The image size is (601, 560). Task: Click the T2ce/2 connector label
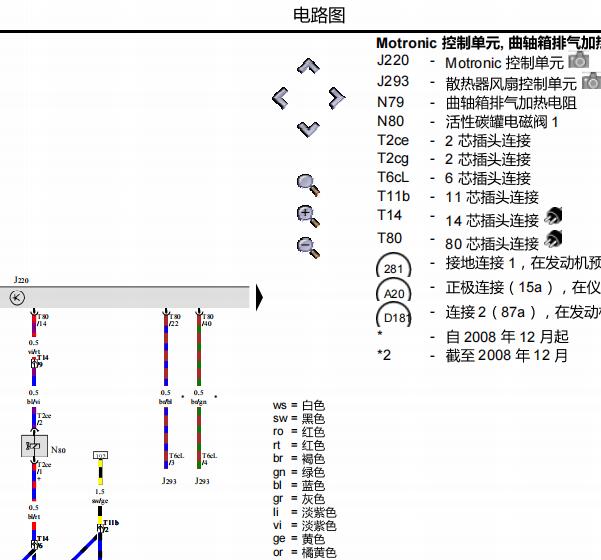click(x=44, y=419)
